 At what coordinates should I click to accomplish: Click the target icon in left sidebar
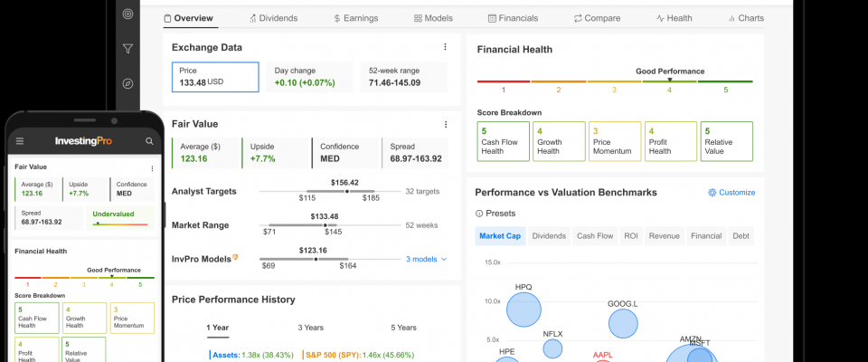(x=127, y=14)
